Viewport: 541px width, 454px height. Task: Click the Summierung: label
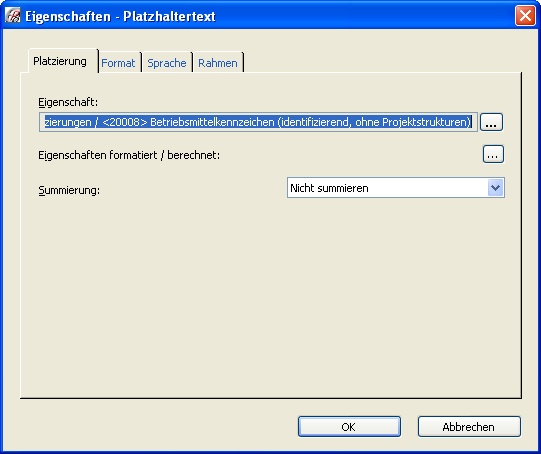tap(69, 190)
